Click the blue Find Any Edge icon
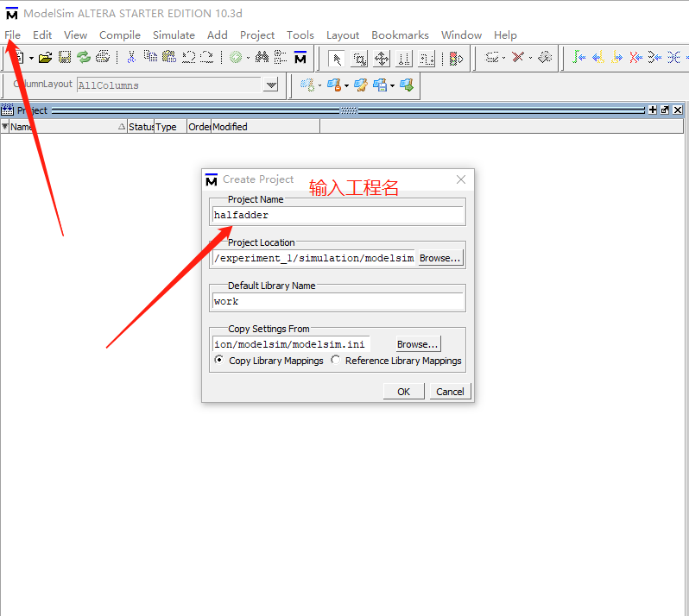Viewport: 689px width, 616px height. pos(673,57)
